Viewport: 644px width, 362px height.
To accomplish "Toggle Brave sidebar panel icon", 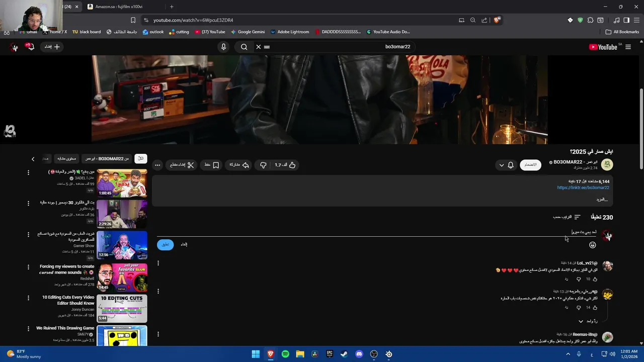I will (626, 20).
